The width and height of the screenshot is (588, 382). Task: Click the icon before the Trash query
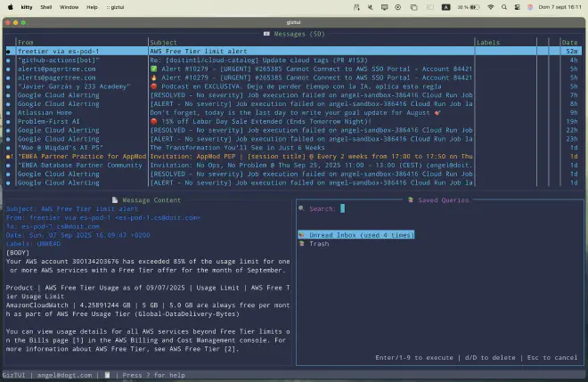(301, 244)
